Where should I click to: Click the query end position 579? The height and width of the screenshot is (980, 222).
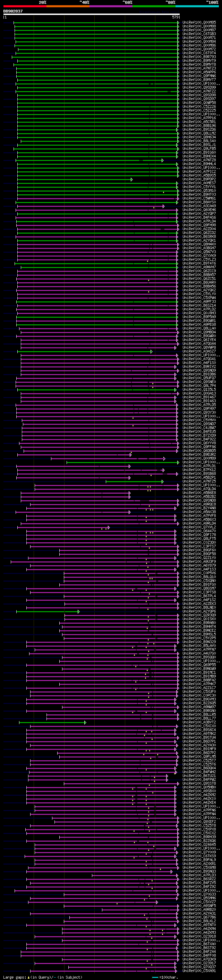coord(175,17)
